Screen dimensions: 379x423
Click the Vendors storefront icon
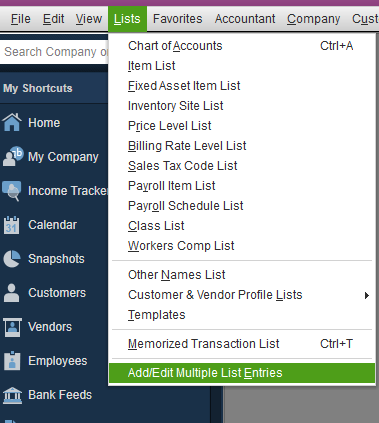tap(12, 327)
